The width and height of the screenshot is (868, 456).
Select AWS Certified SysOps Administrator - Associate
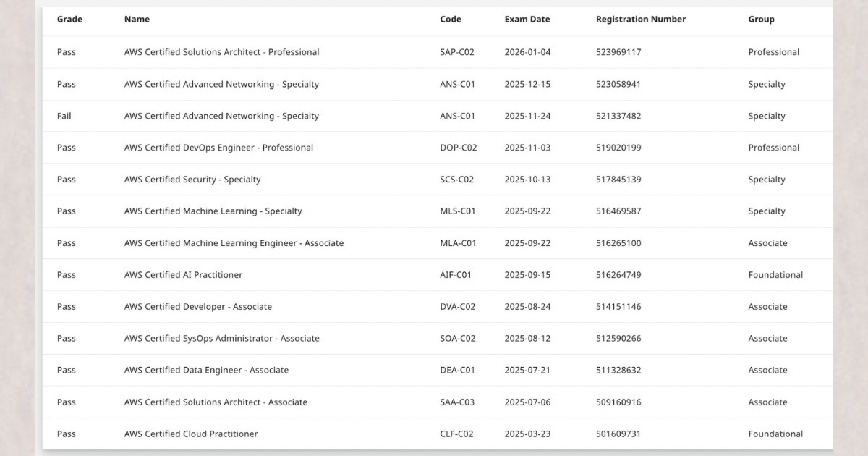tap(221, 339)
